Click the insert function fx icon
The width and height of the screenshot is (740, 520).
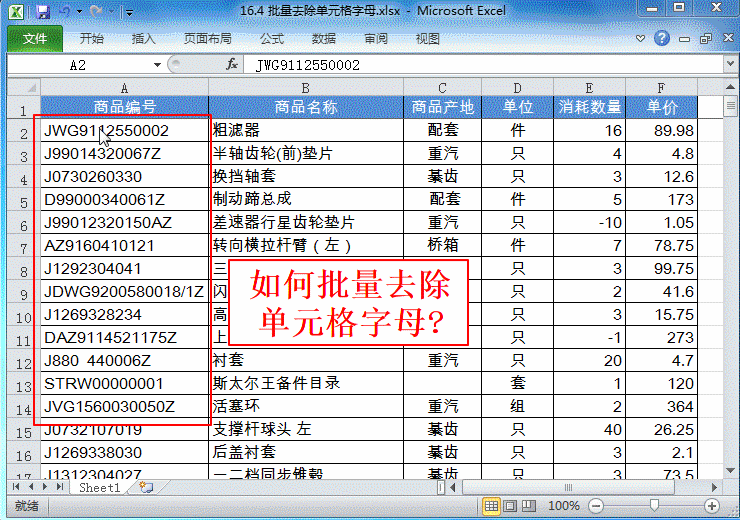pyautogui.click(x=232, y=64)
